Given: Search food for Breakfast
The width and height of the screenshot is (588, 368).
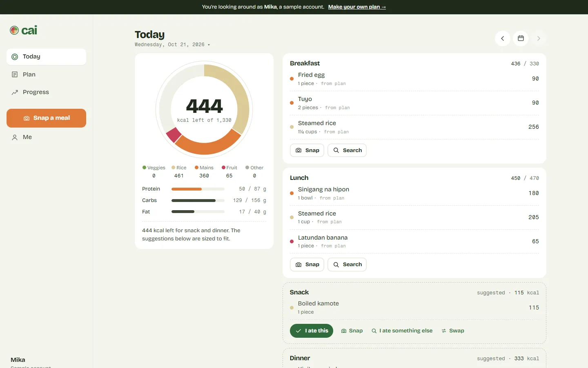Looking at the screenshot, I should (347, 150).
